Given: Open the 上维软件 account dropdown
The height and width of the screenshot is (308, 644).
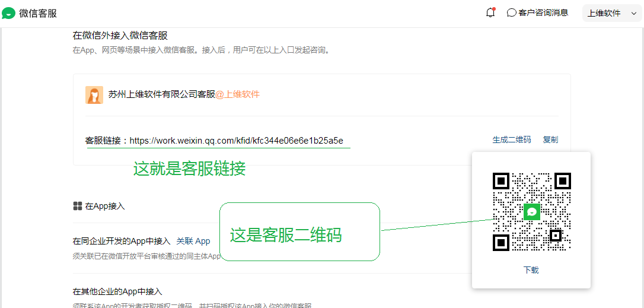Looking at the screenshot, I should click(612, 13).
